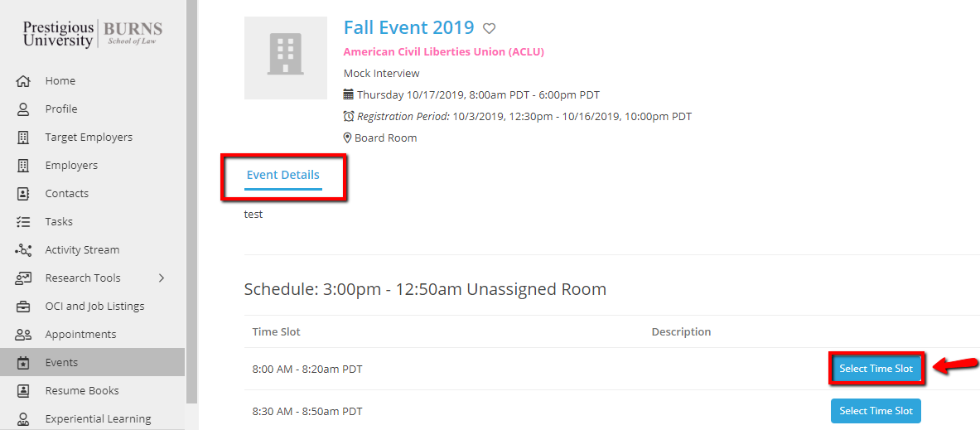This screenshot has width=980, height=430.
Task: Click OCI and Job Listings briefcase icon
Action: pos(23,307)
